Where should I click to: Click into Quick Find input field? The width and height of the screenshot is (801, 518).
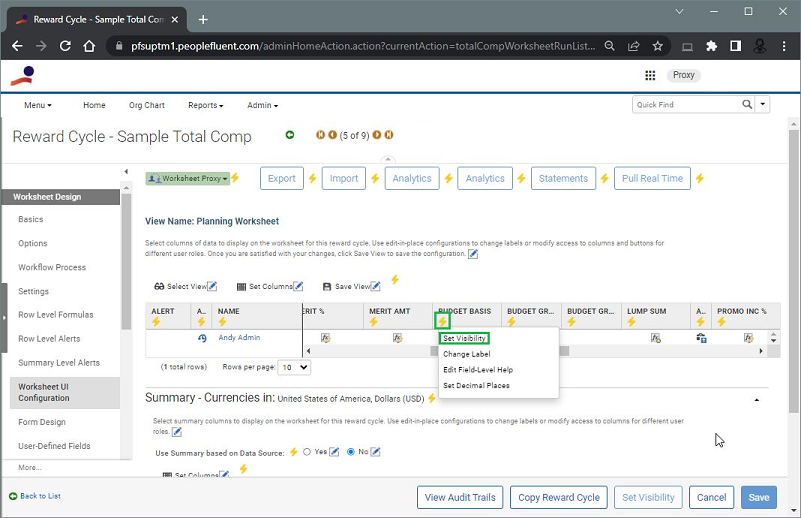(686, 104)
